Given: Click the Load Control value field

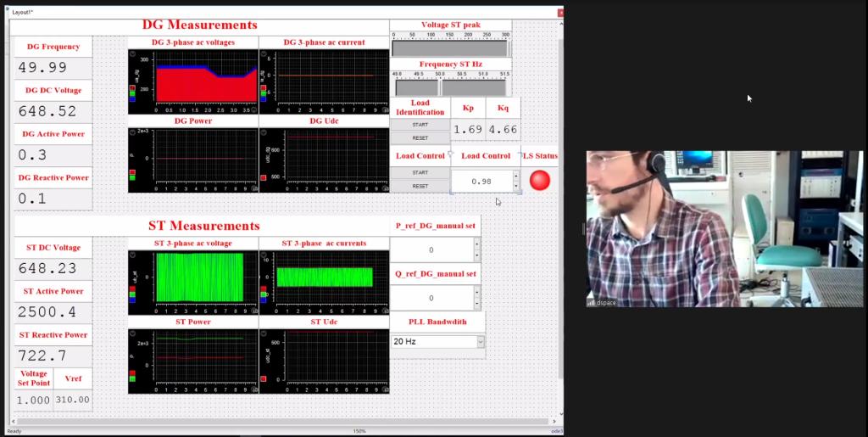Looking at the screenshot, I should 481,181.
